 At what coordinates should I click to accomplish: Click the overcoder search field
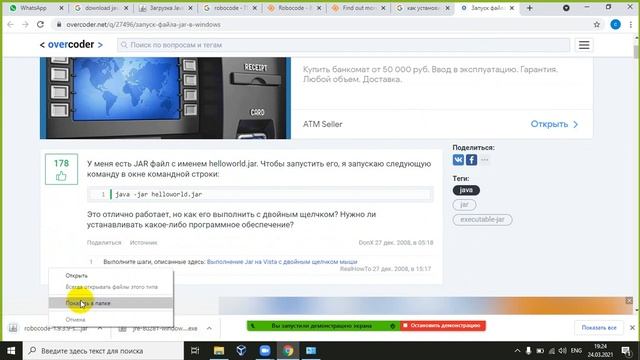(x=343, y=45)
